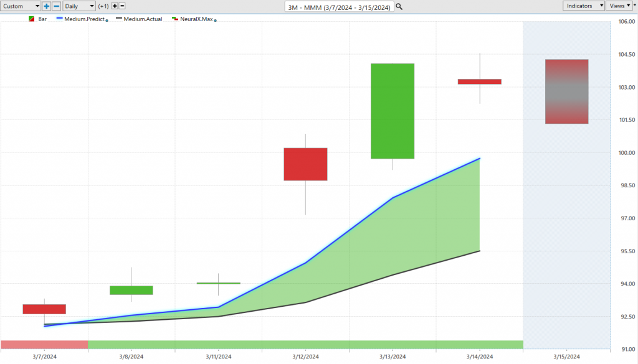Click the black minus forecast-days button
Screen dimensions: 638x364
coord(122,6)
